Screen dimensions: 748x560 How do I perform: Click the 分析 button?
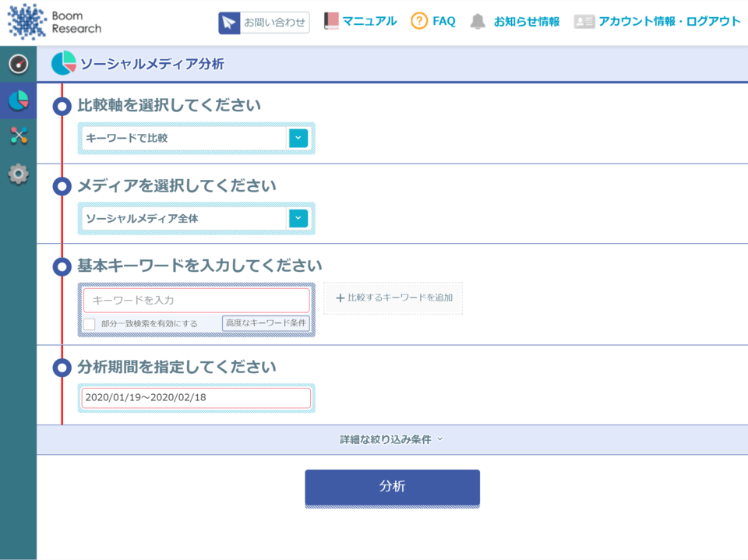(x=392, y=488)
